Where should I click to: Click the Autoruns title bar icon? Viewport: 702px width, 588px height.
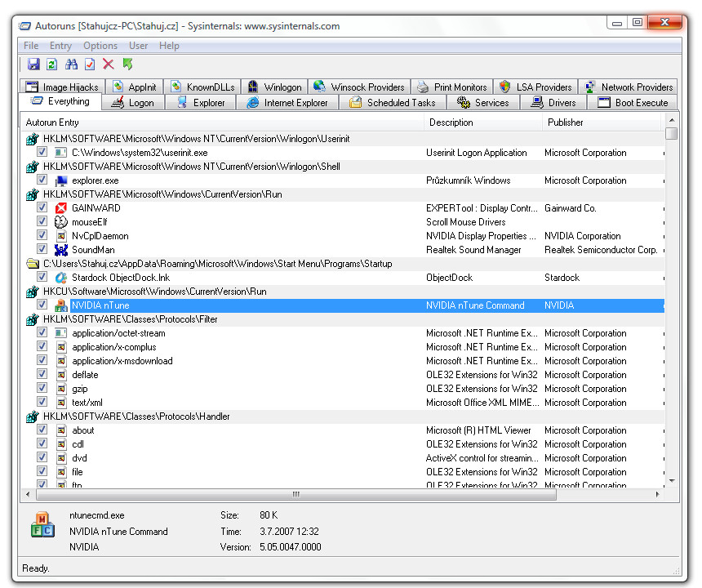tap(25, 26)
